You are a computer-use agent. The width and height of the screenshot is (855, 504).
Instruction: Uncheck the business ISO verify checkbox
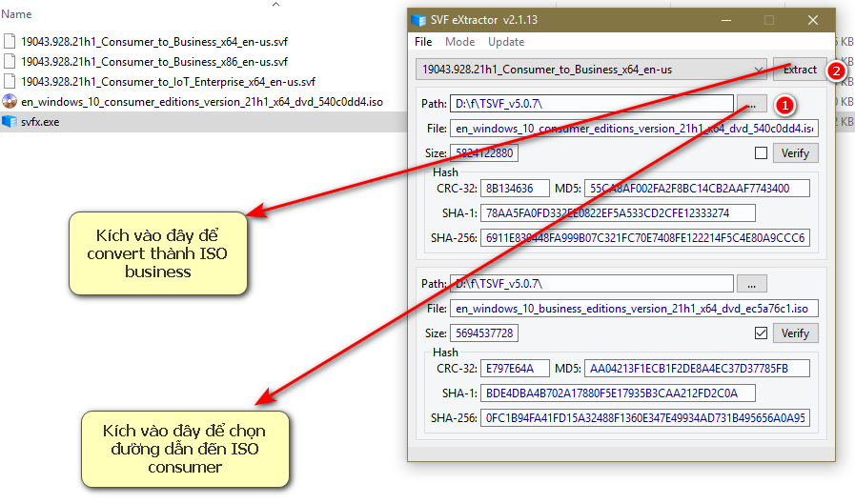(762, 333)
